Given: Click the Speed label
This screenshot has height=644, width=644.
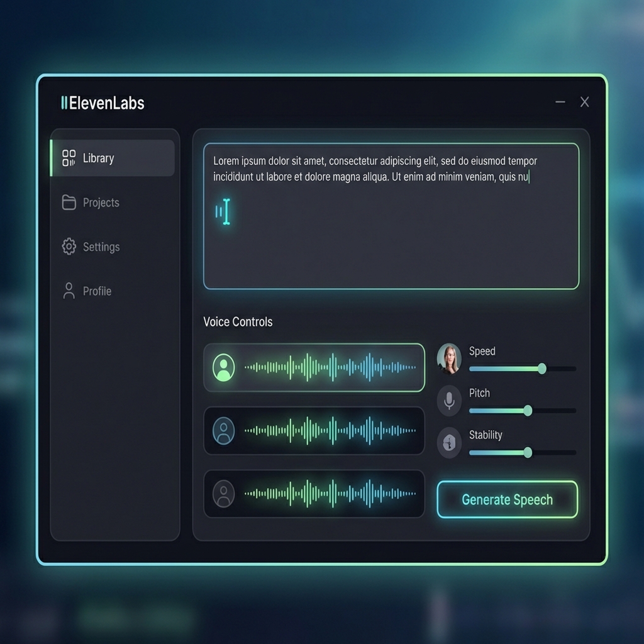Looking at the screenshot, I should point(482,351).
